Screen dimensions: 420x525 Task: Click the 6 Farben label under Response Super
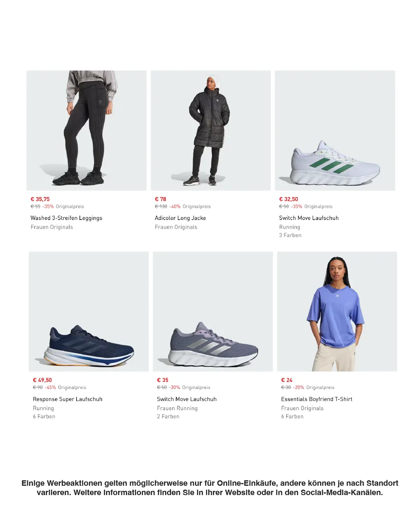point(44,417)
